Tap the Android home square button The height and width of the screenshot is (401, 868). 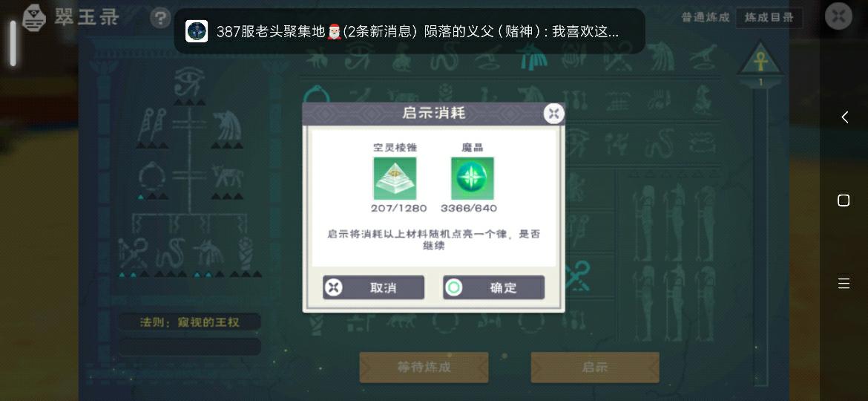(x=844, y=200)
